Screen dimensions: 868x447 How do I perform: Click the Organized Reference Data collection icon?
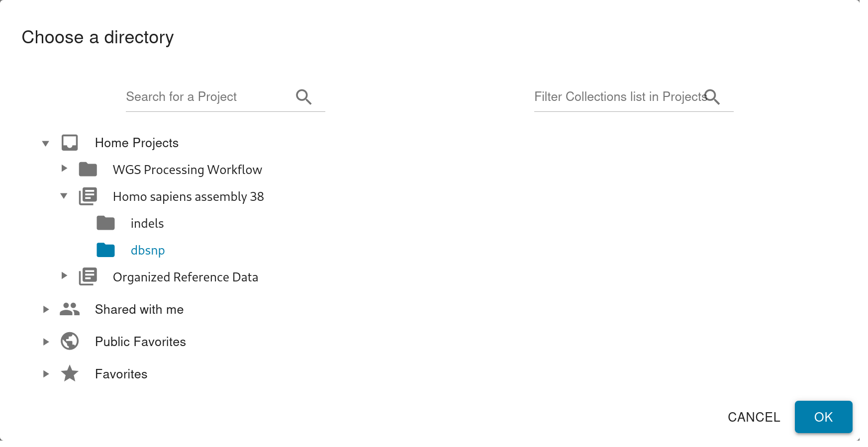88,277
